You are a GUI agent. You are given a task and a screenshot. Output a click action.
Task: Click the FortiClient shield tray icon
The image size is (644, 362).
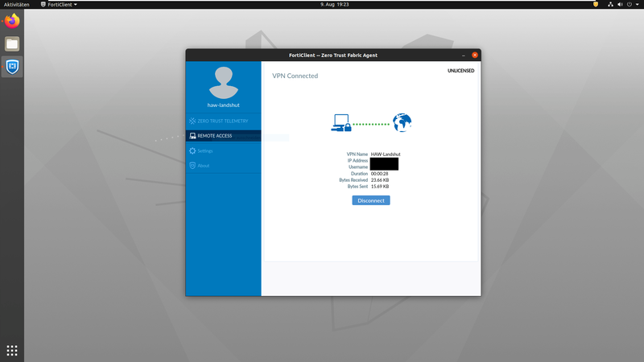(596, 4)
